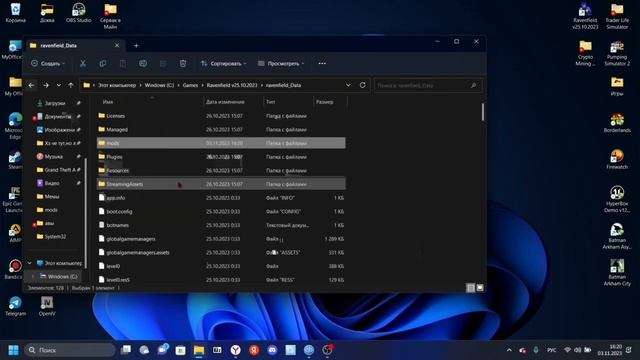Screen dimensions: 640x360
Task: Click the Windows (C:) breadcrumb in address bar
Action: tap(159, 85)
